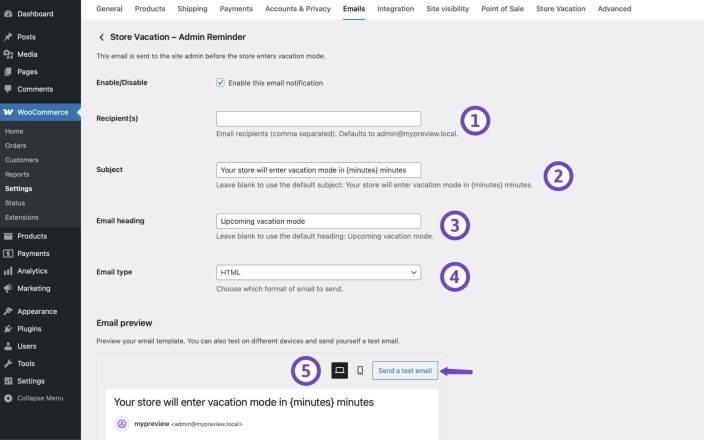
Task: Click the Plugins plug icon
Action: (8, 329)
